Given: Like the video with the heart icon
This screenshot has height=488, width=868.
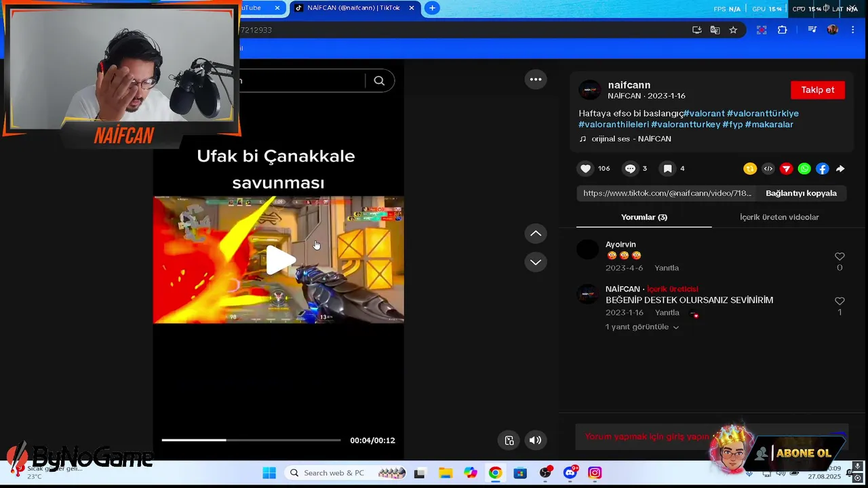Looking at the screenshot, I should point(586,169).
